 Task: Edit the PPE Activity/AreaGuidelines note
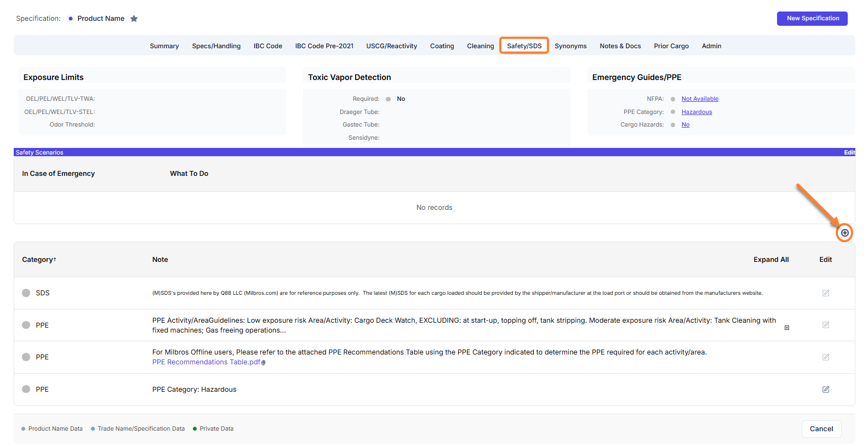coord(825,325)
